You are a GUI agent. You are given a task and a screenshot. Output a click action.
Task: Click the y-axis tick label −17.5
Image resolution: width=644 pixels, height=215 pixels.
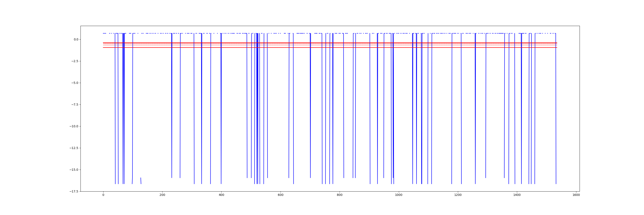click(x=73, y=192)
